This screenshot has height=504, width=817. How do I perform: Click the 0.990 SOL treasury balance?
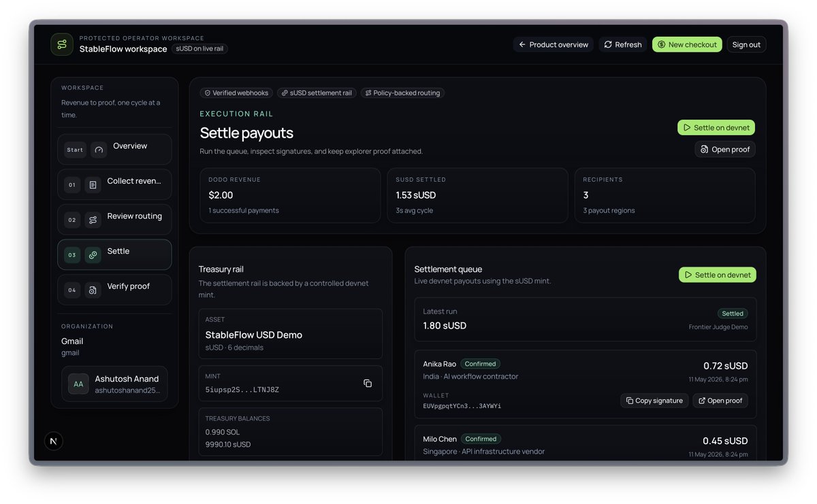pyautogui.click(x=223, y=432)
